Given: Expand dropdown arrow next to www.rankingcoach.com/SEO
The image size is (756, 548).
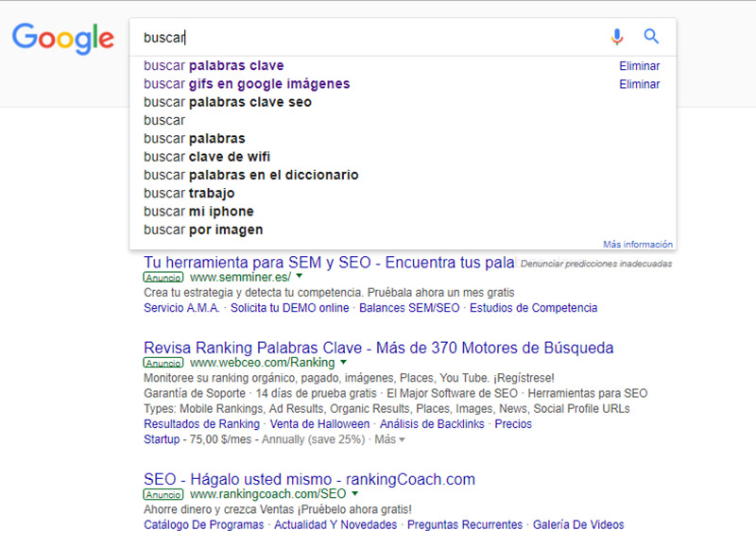Looking at the screenshot, I should click(x=355, y=493).
